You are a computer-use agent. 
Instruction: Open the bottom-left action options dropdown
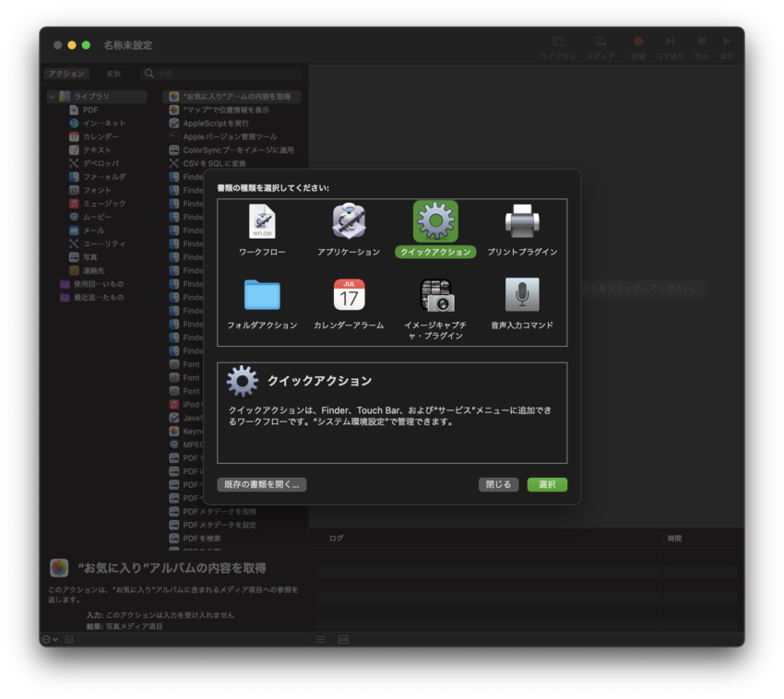tap(50, 639)
